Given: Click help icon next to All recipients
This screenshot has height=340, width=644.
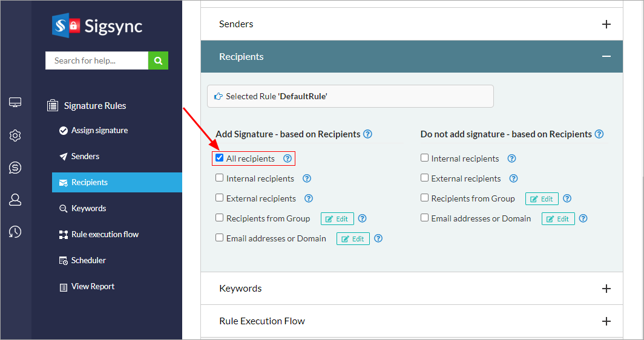Looking at the screenshot, I should pos(287,159).
